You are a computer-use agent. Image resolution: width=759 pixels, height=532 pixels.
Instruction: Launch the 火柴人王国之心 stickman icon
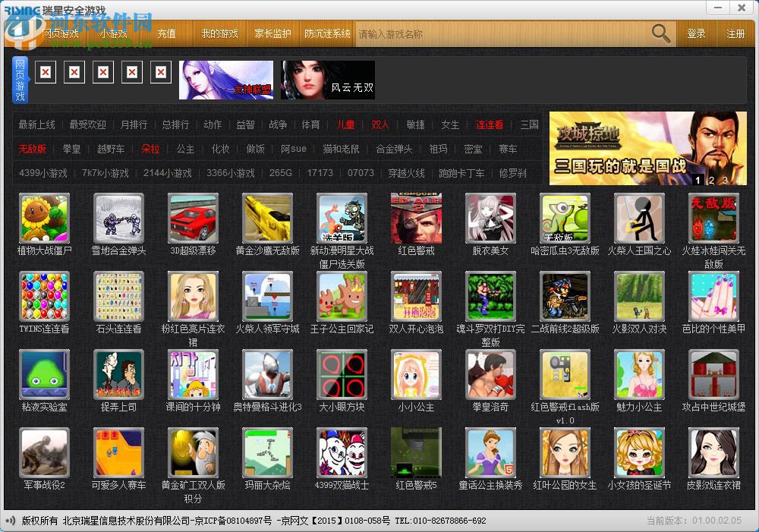click(639, 218)
